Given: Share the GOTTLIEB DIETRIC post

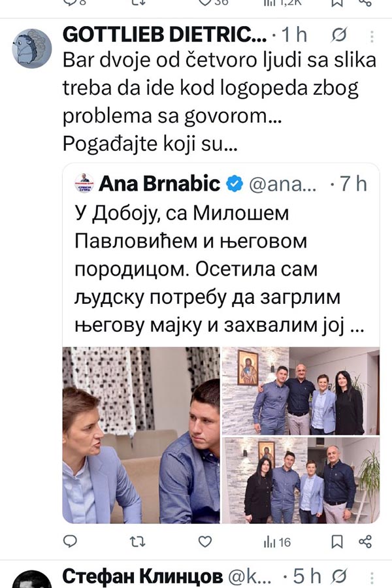Looking at the screenshot, I should (x=365, y=542).
